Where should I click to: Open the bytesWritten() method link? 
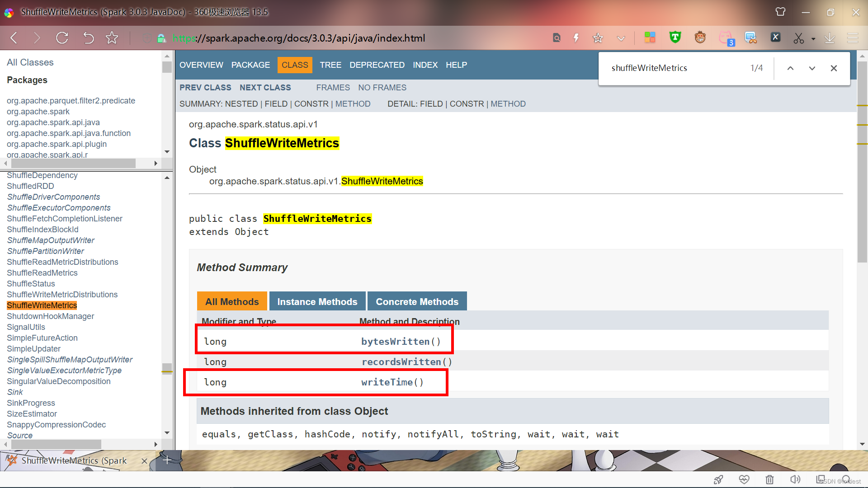(395, 342)
